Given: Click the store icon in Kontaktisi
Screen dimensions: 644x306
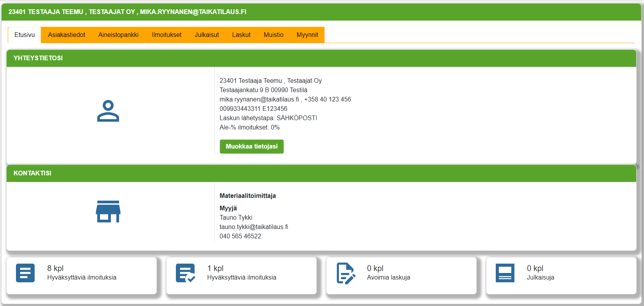Looking at the screenshot, I should 108,212.
